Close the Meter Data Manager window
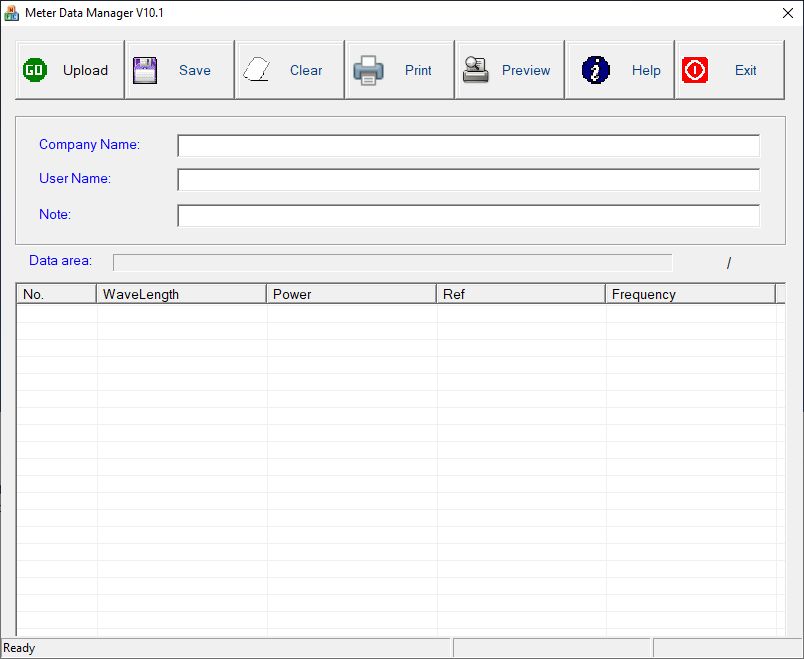This screenshot has height=659, width=804. click(788, 13)
